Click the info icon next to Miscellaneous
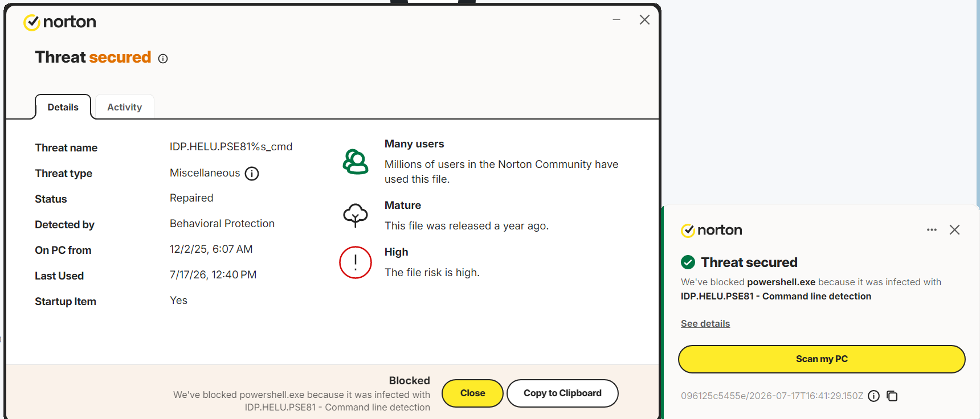Viewport: 980px width, 419px height. pyautogui.click(x=252, y=174)
